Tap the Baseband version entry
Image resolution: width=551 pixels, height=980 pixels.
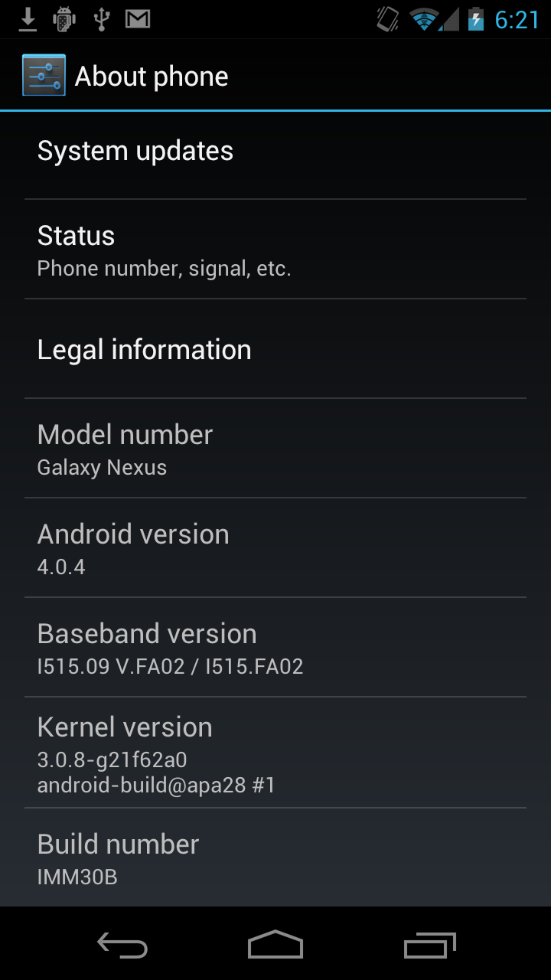pyautogui.click(x=275, y=648)
